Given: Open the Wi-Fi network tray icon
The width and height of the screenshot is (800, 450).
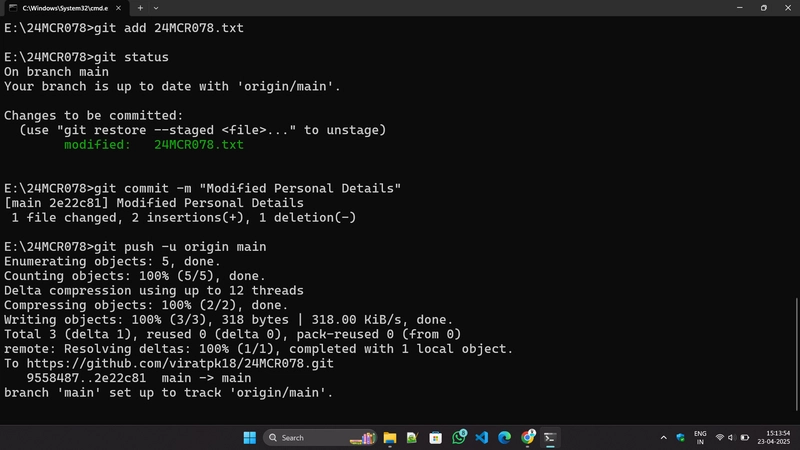Looking at the screenshot, I should tap(719, 438).
